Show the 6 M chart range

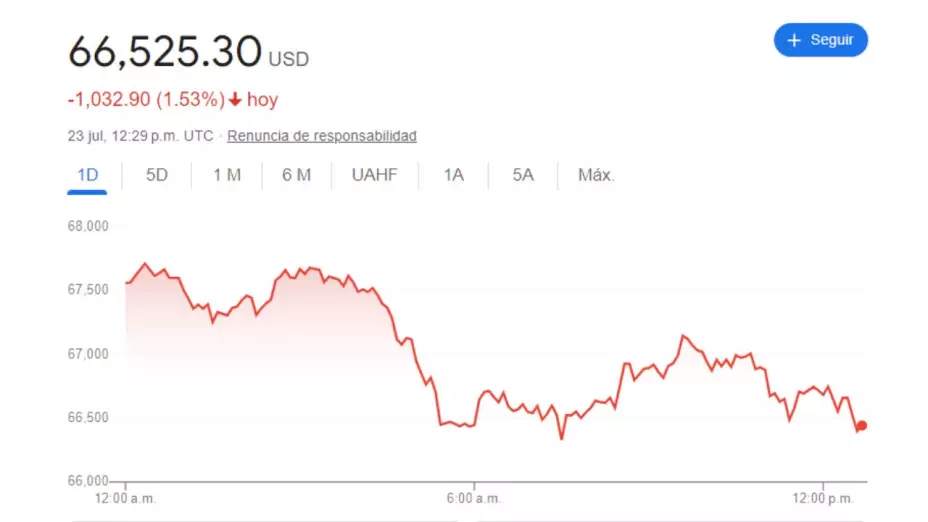(x=296, y=175)
